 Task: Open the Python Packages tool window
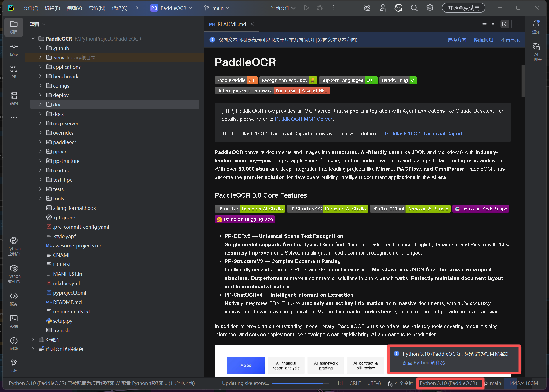coord(14,274)
